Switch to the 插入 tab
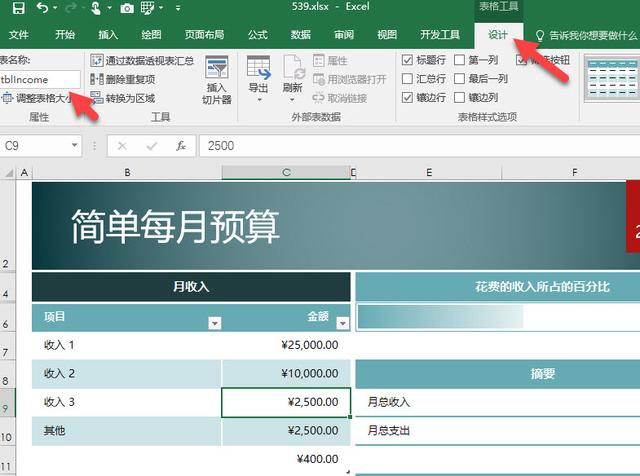Image resolution: width=640 pixels, height=476 pixels. click(x=108, y=35)
